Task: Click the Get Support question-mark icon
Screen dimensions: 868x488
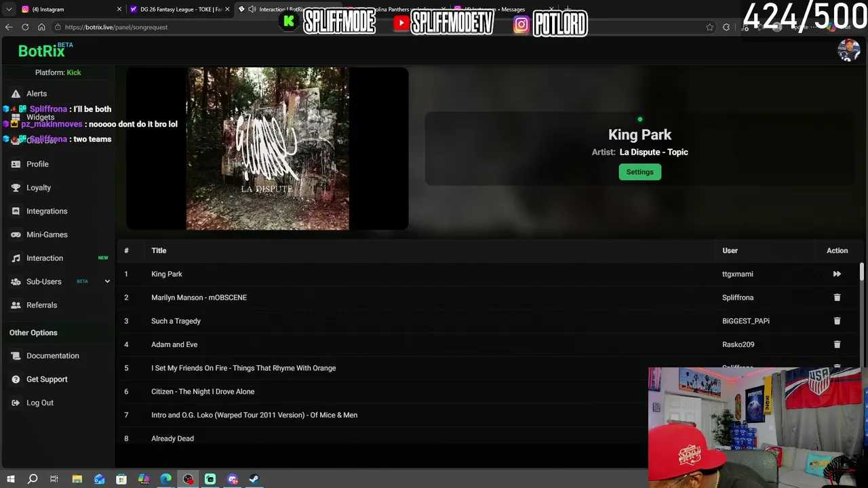Action: tap(16, 380)
